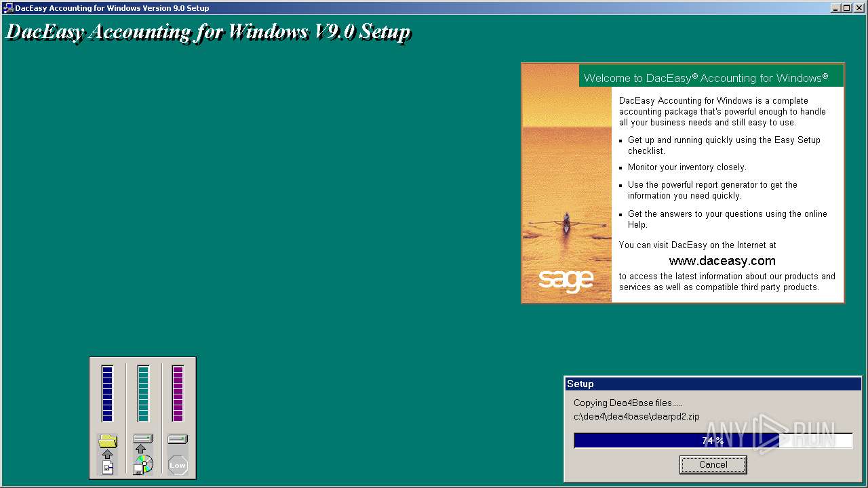This screenshot has width=868, height=488.
Task: Click the rower sunset picture
Action: coord(567,183)
